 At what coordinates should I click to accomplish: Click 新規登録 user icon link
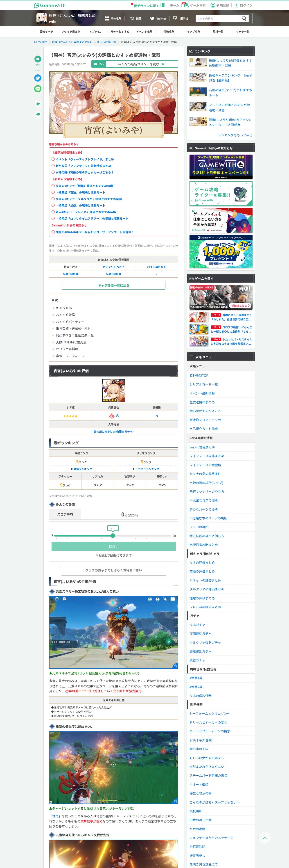point(220,5)
